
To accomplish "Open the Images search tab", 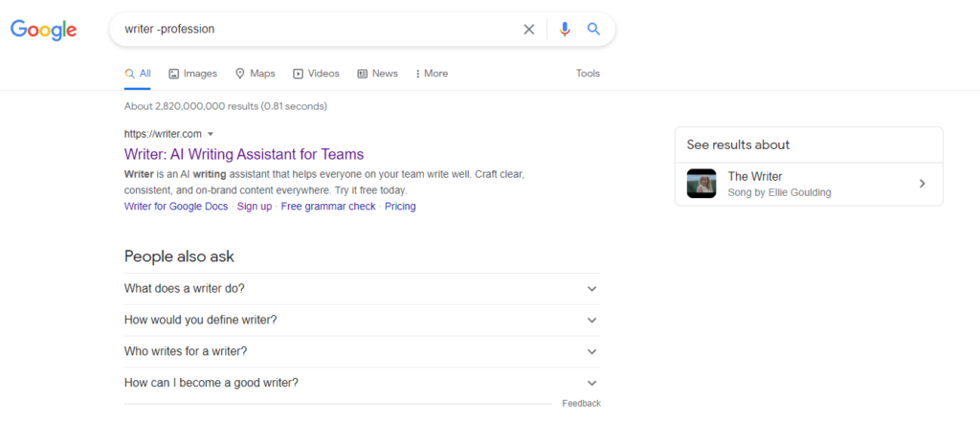I will 192,74.
